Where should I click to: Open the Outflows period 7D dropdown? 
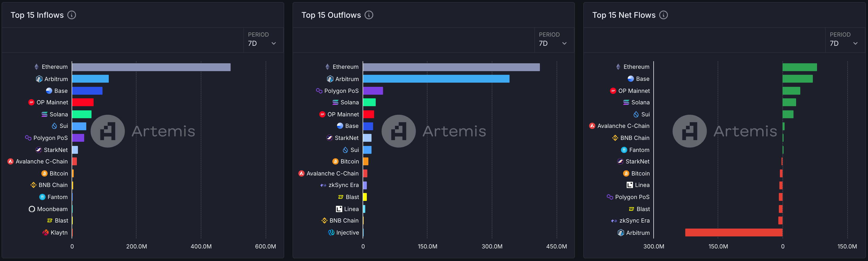tap(554, 43)
